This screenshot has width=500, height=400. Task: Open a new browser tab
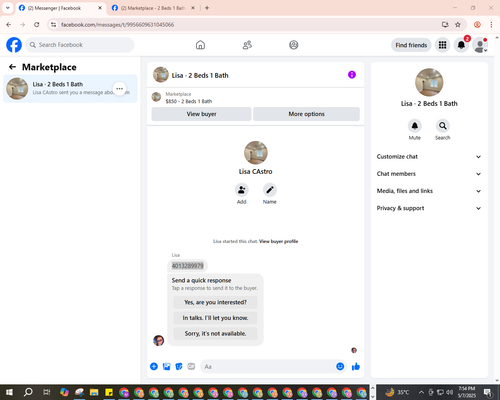coord(207,8)
